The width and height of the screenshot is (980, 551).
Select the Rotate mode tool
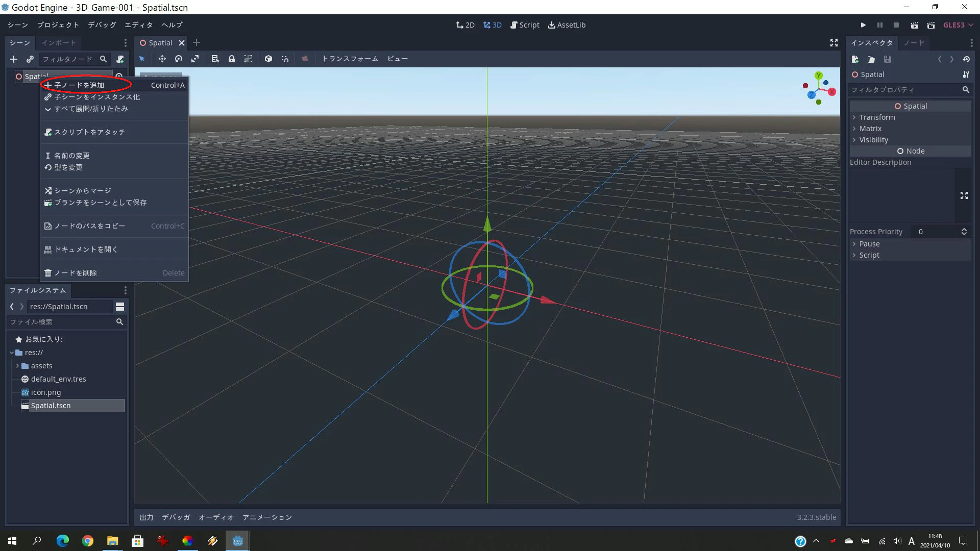(178, 59)
